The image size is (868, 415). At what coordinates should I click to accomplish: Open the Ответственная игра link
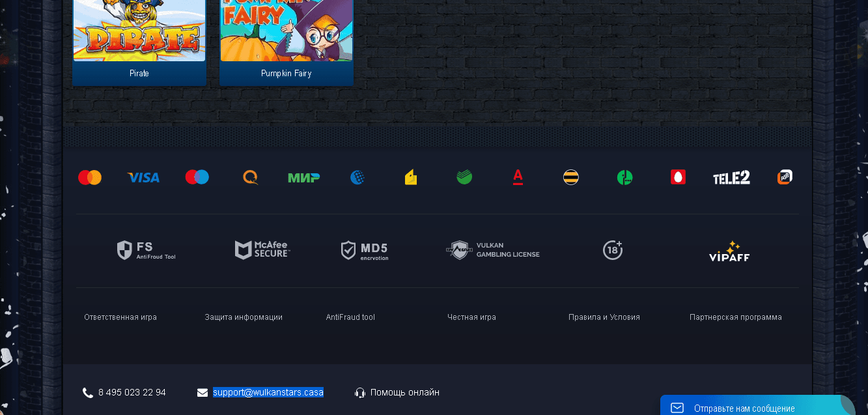(x=120, y=317)
